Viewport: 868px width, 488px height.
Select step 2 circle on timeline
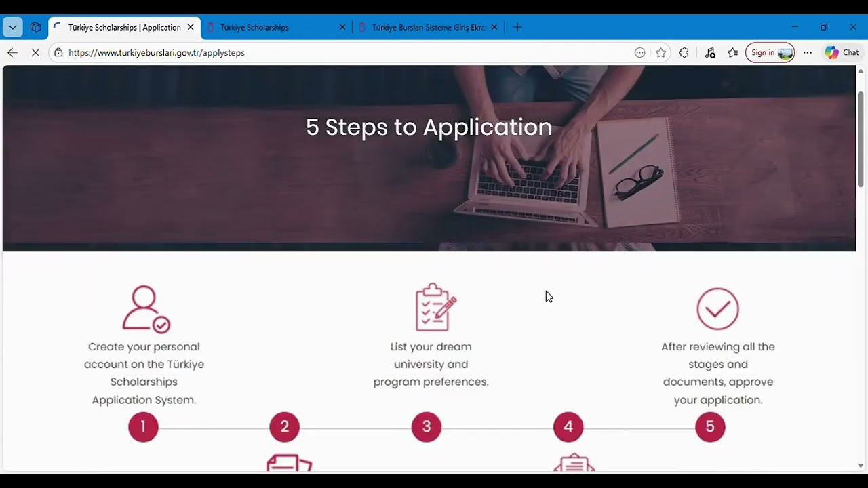point(285,427)
